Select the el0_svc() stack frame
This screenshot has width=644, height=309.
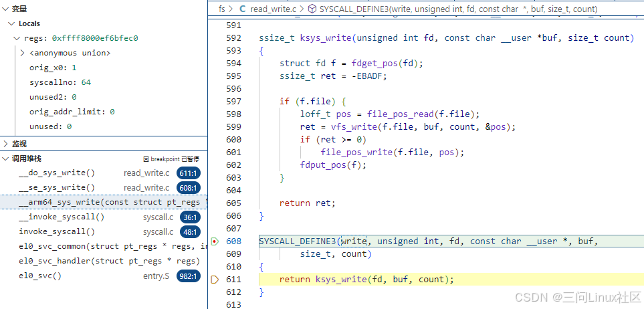pyautogui.click(x=104, y=276)
